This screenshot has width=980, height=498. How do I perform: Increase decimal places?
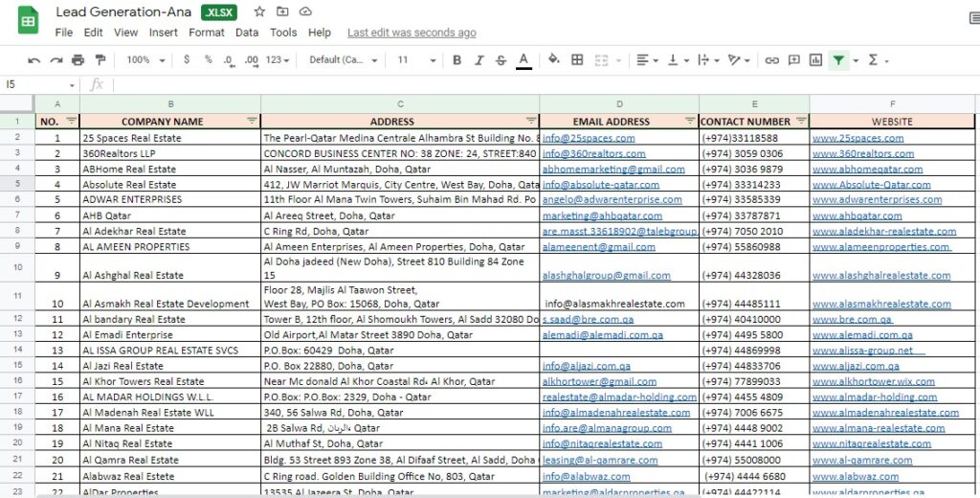[x=252, y=60]
